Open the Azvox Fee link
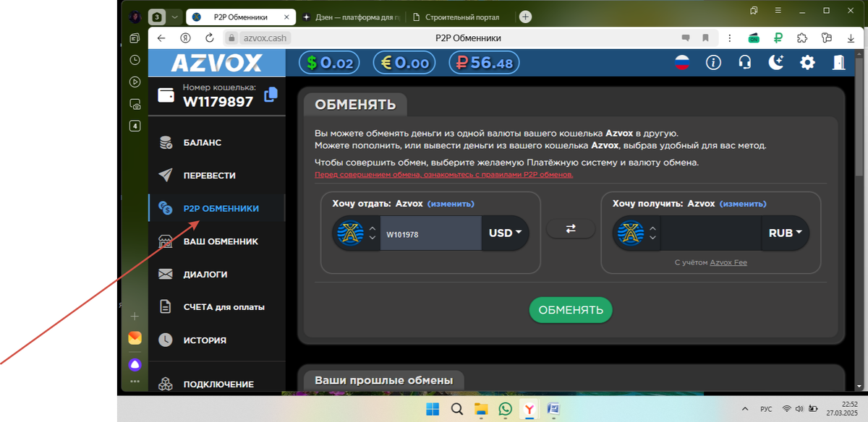This screenshot has width=868, height=422. tap(728, 262)
